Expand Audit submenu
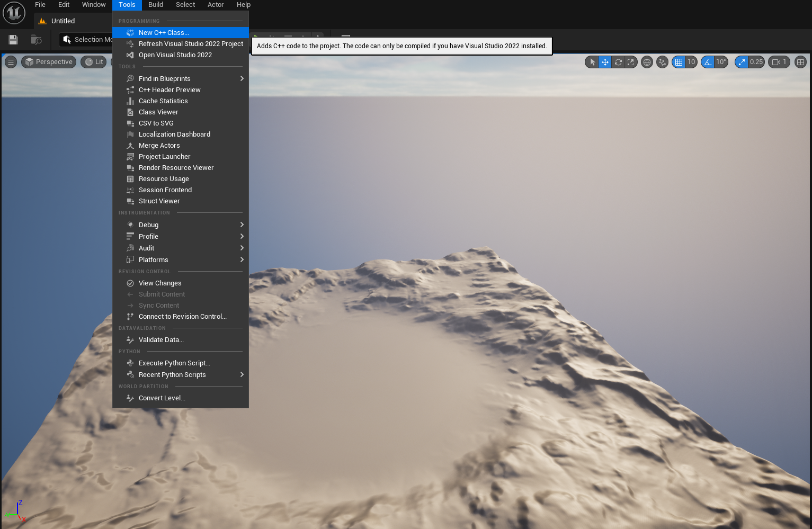 tap(181, 248)
